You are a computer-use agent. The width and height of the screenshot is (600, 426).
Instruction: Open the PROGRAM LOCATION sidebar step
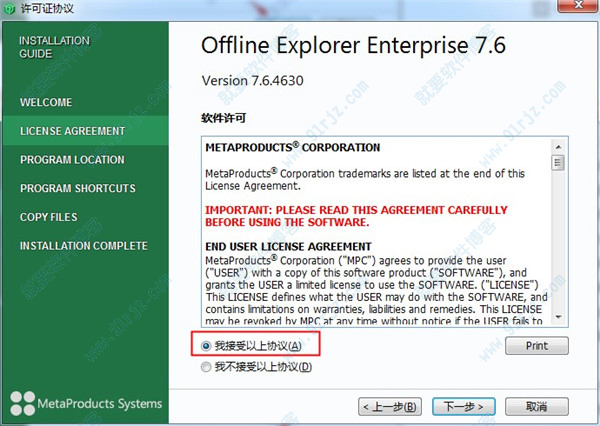click(72, 160)
